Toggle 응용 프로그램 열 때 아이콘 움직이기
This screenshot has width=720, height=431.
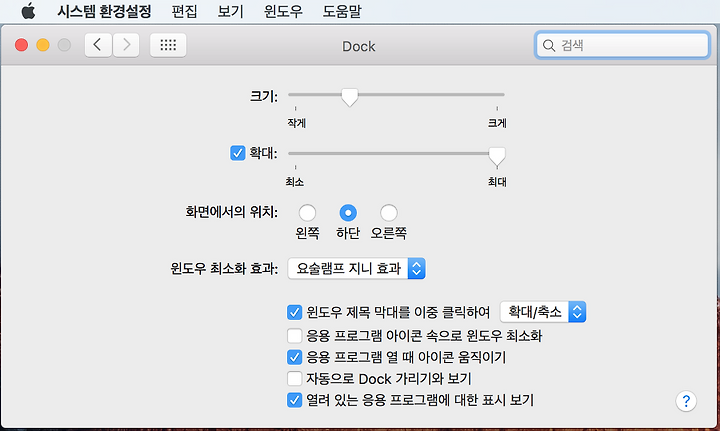pyautogui.click(x=294, y=357)
